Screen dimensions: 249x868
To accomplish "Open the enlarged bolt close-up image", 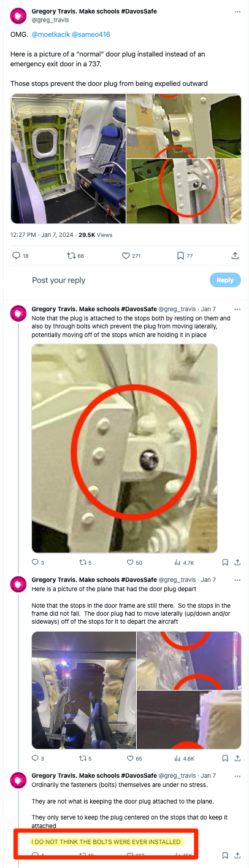I will (x=124, y=448).
